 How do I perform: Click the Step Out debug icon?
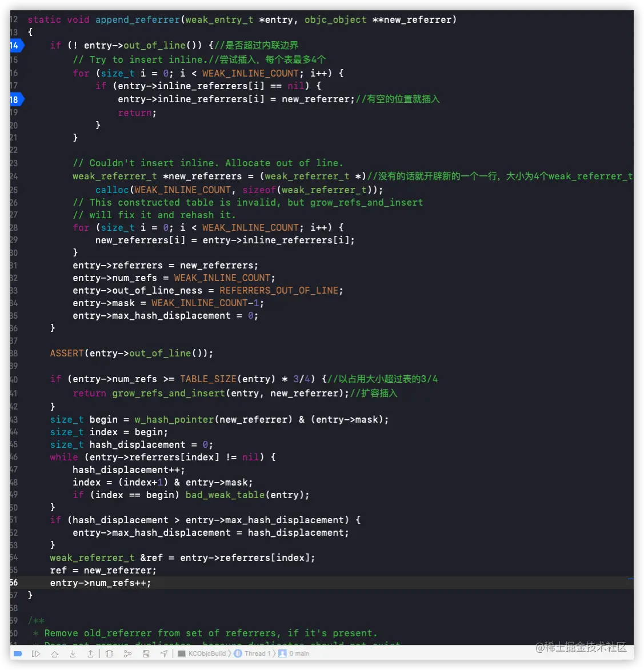(91, 653)
